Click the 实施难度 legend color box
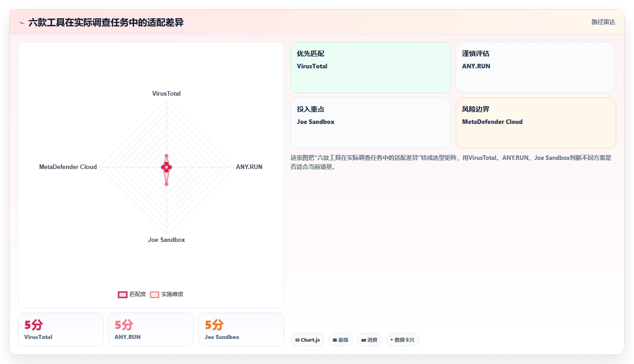This screenshot has height=364, width=634. pos(155,294)
